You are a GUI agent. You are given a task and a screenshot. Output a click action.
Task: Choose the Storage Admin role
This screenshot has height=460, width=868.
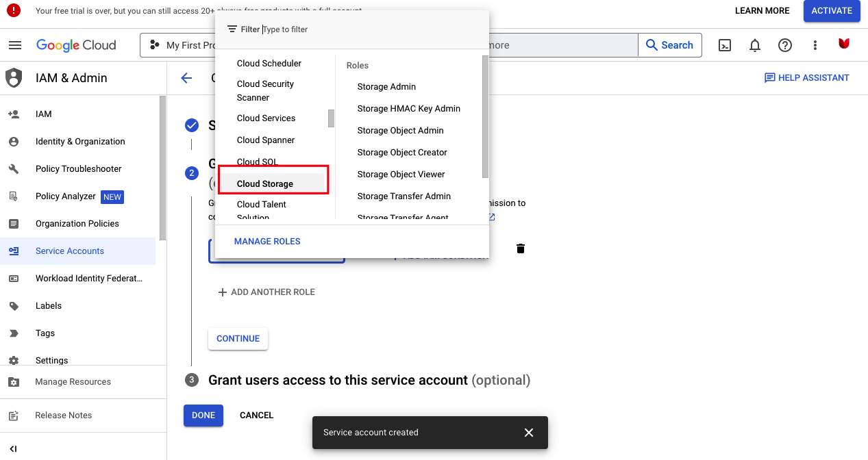click(x=386, y=87)
